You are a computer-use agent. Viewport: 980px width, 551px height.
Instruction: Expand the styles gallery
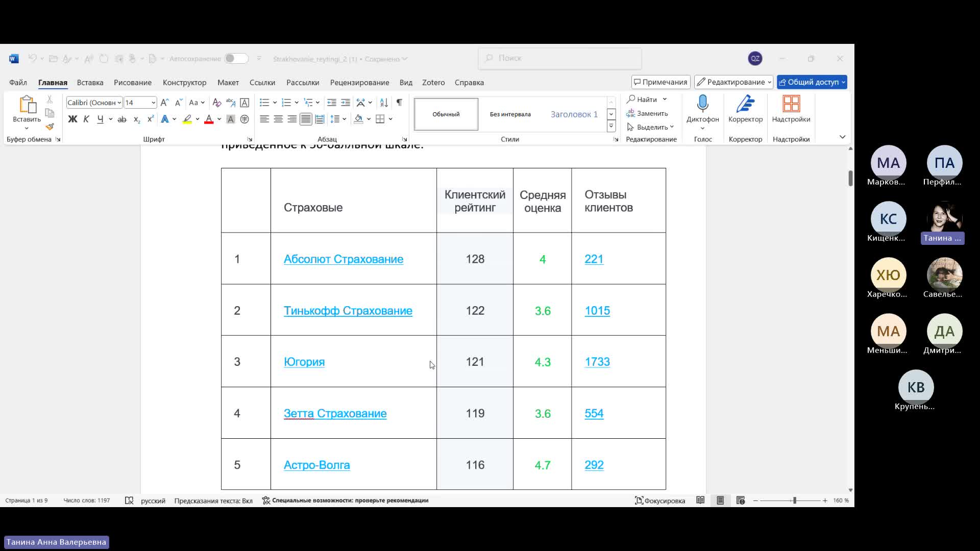[611, 126]
